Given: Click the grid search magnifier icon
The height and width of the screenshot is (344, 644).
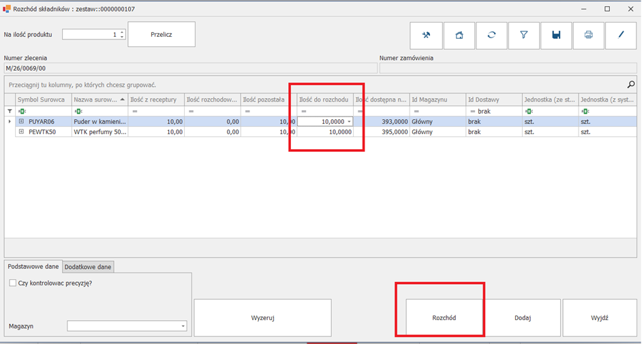Looking at the screenshot, I should tap(631, 85).
